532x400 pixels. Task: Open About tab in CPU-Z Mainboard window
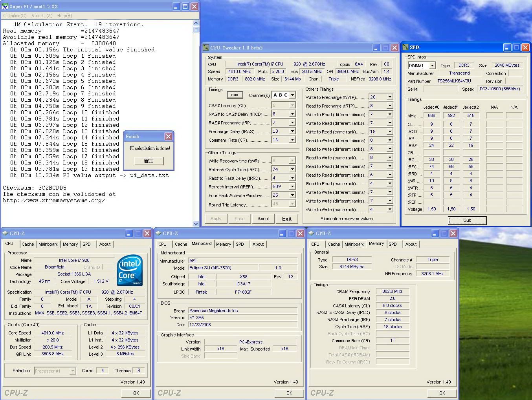click(x=258, y=244)
